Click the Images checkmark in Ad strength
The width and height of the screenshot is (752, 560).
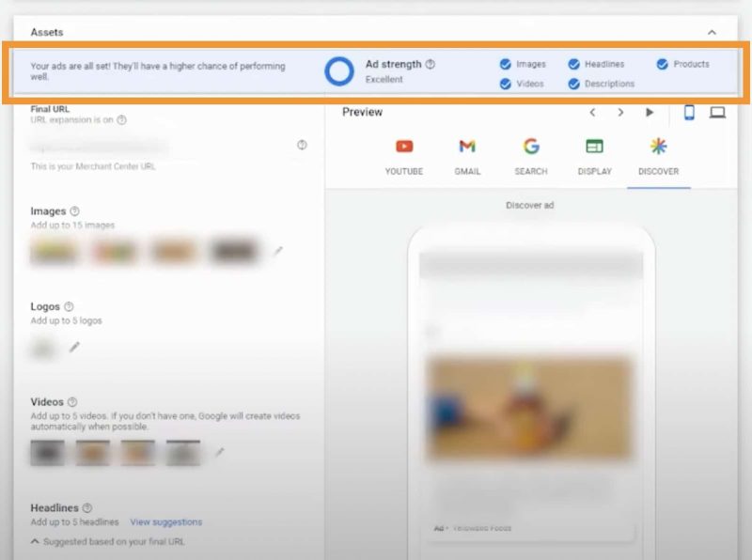(x=506, y=65)
